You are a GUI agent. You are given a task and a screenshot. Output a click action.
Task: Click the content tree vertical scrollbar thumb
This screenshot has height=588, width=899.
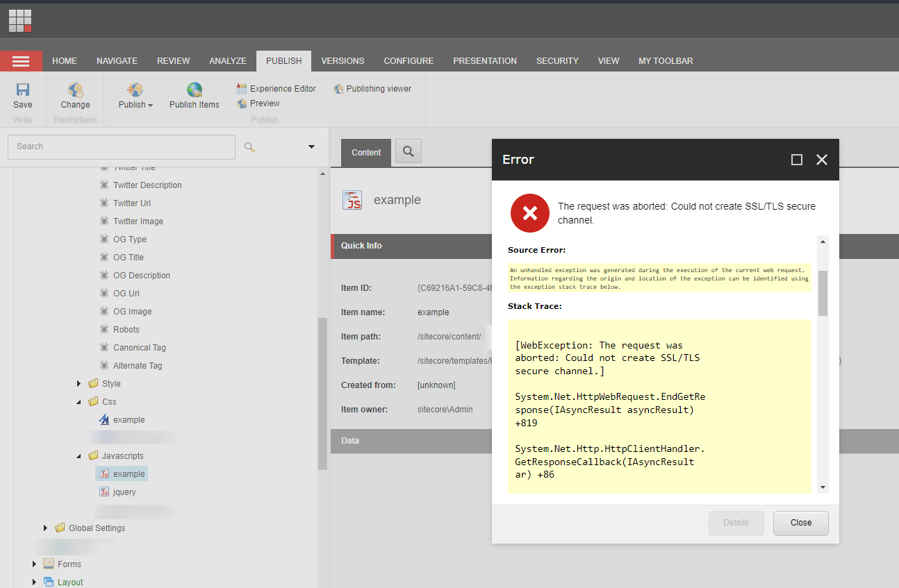pyautogui.click(x=322, y=394)
